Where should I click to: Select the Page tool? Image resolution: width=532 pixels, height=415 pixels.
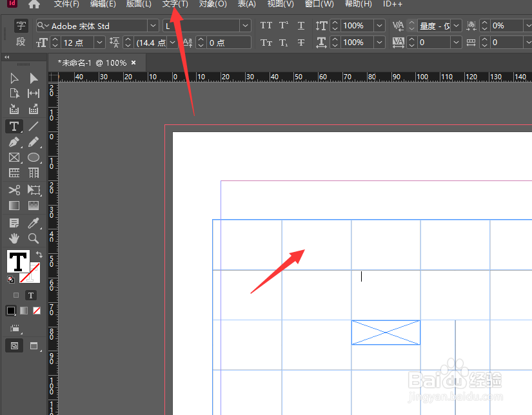click(14, 93)
